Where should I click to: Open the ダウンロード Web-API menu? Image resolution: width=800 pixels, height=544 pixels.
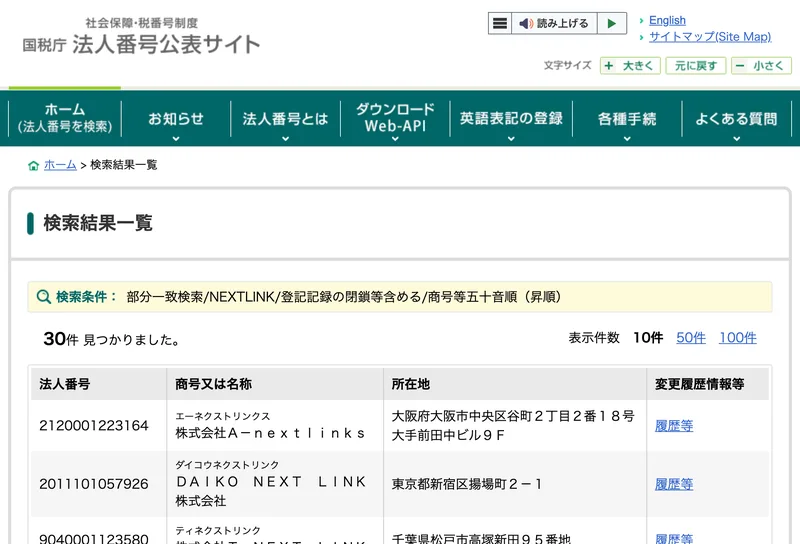(395, 117)
